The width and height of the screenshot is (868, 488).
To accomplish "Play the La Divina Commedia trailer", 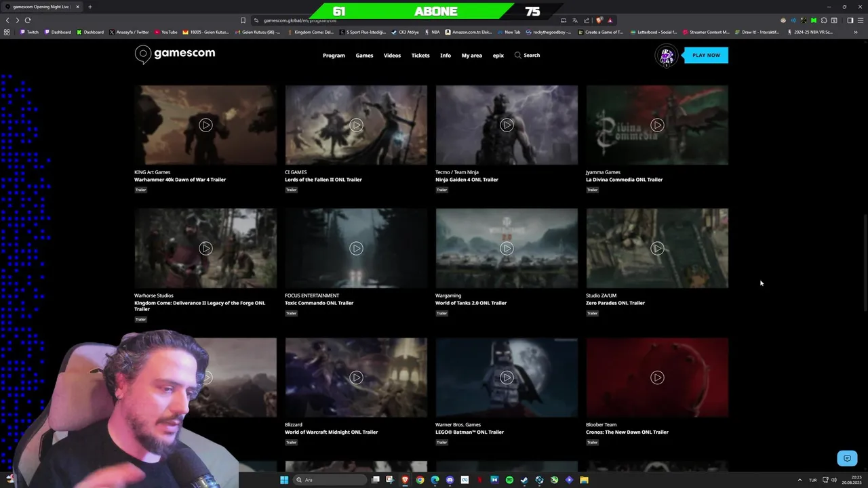I will pyautogui.click(x=657, y=125).
